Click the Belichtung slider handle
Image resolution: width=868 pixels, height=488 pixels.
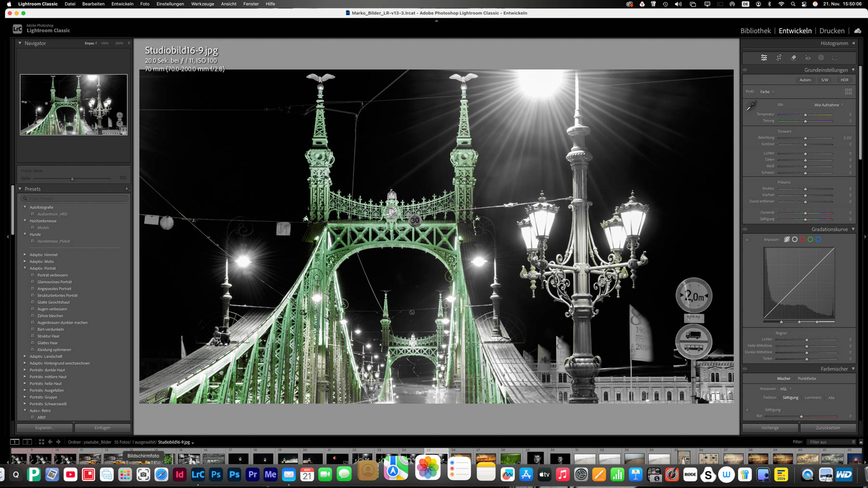tap(805, 138)
